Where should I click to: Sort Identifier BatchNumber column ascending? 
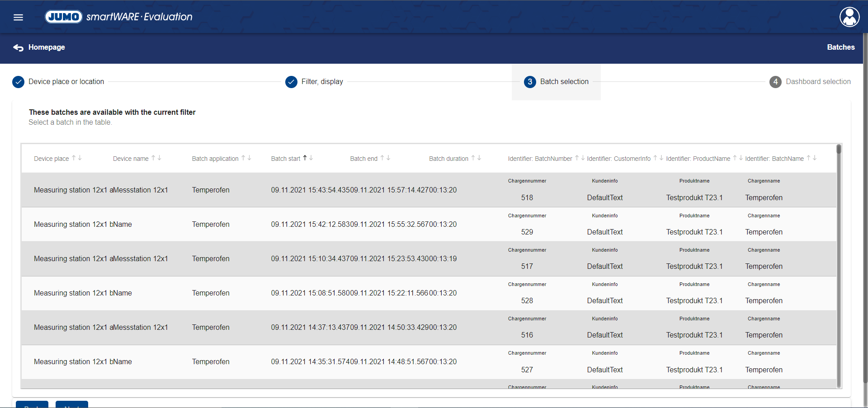coord(577,158)
